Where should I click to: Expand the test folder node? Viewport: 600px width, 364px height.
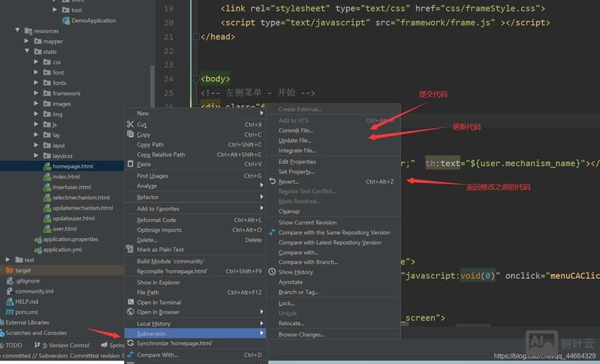(8, 260)
